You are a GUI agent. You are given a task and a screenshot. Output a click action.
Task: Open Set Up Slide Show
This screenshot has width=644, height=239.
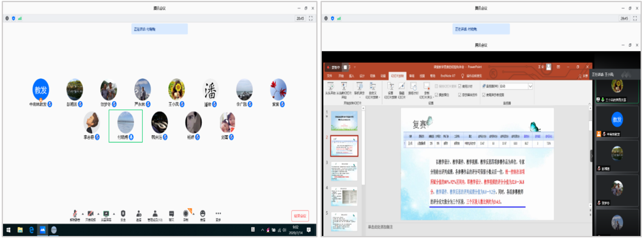pyautogui.click(x=390, y=90)
